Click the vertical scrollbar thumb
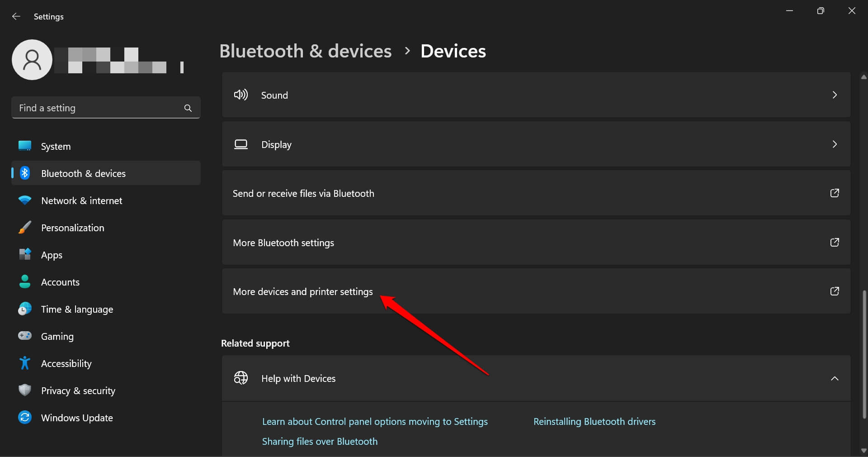The height and width of the screenshot is (457, 868). point(864,354)
